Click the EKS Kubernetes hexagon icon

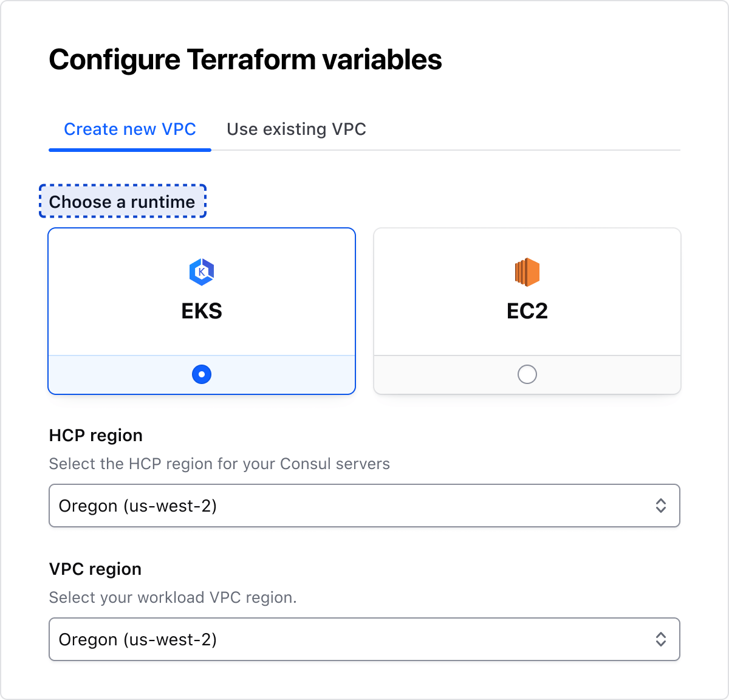point(202,272)
